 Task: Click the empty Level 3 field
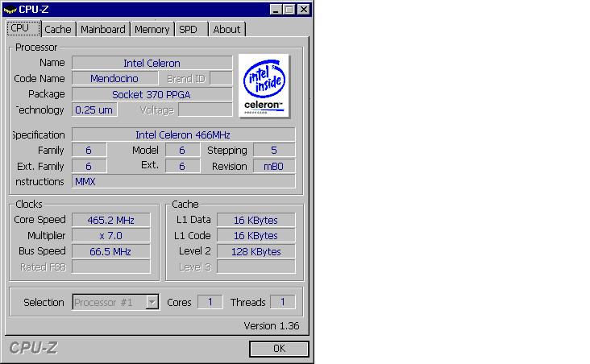click(x=256, y=267)
